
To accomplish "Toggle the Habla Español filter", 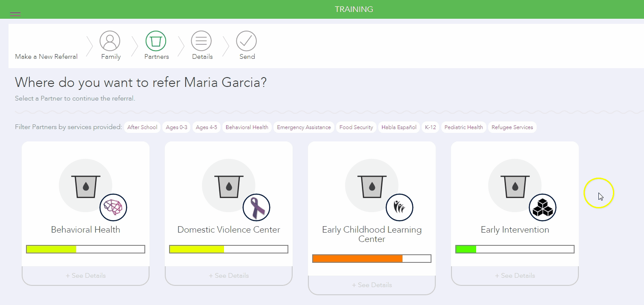I will tap(399, 127).
